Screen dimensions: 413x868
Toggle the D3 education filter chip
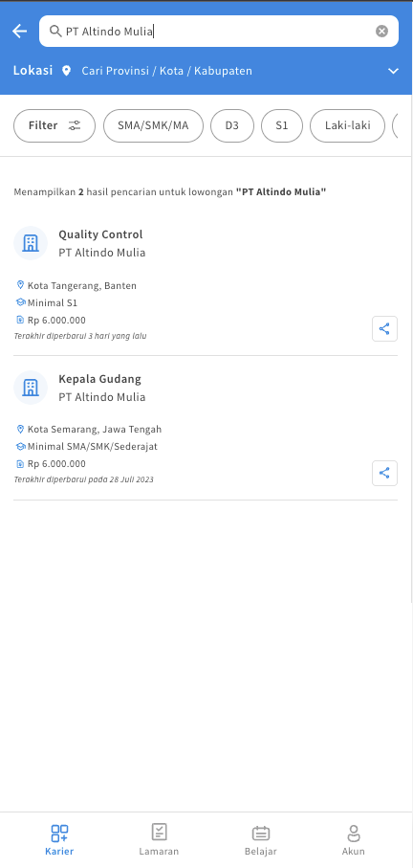[x=232, y=125]
